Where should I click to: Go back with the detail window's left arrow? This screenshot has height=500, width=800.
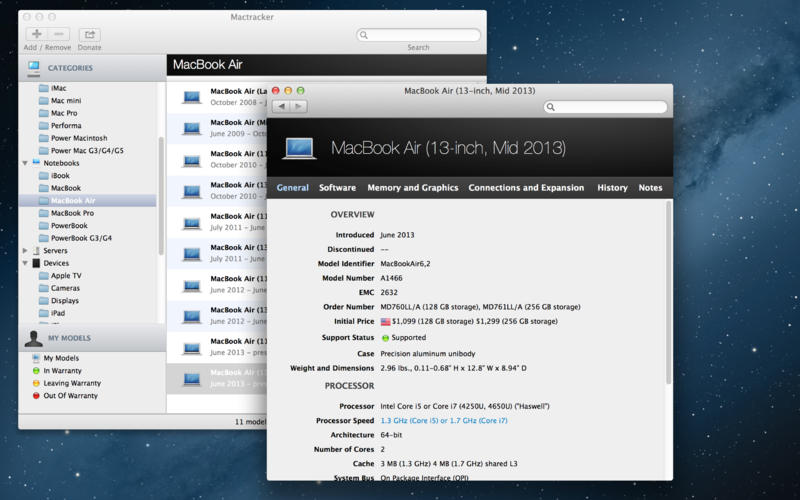click(281, 106)
